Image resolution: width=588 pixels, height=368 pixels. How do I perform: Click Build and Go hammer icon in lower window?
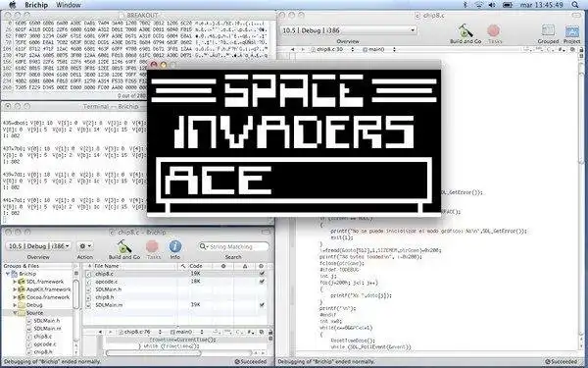point(124,246)
